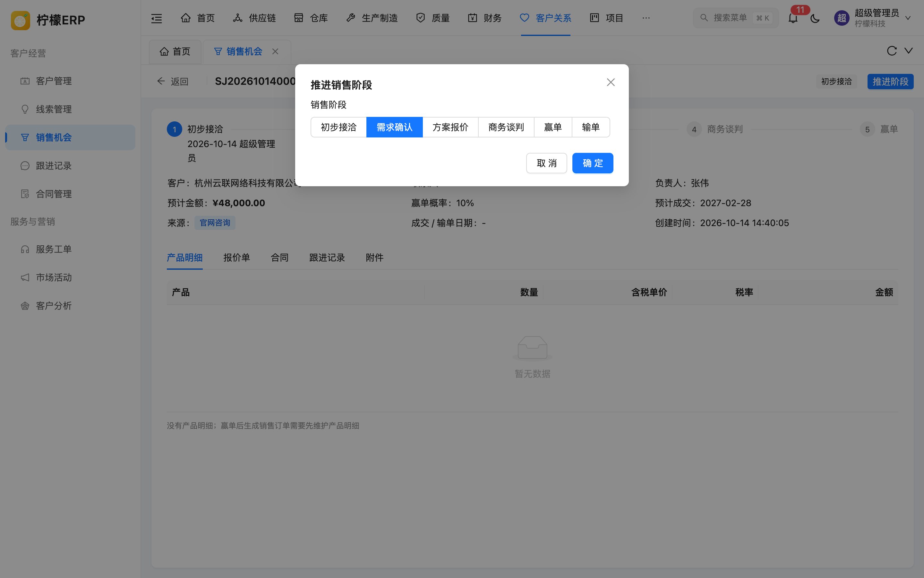Select the 需求确认 stage option
This screenshot has width=924, height=578.
coord(394,127)
